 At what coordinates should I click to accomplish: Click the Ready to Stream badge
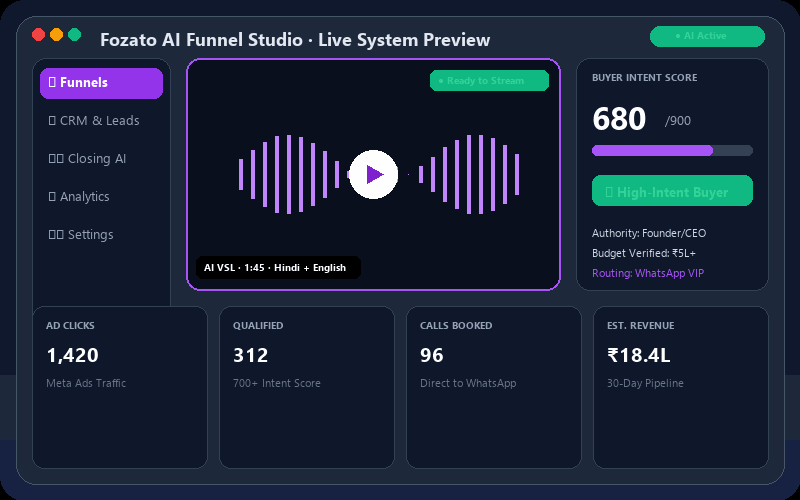click(x=489, y=81)
